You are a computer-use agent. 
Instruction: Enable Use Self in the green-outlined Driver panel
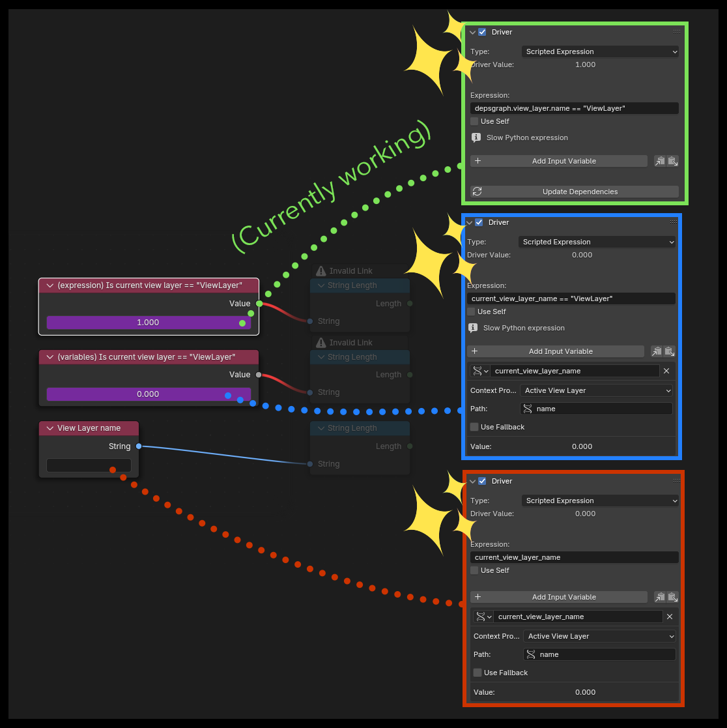click(474, 121)
